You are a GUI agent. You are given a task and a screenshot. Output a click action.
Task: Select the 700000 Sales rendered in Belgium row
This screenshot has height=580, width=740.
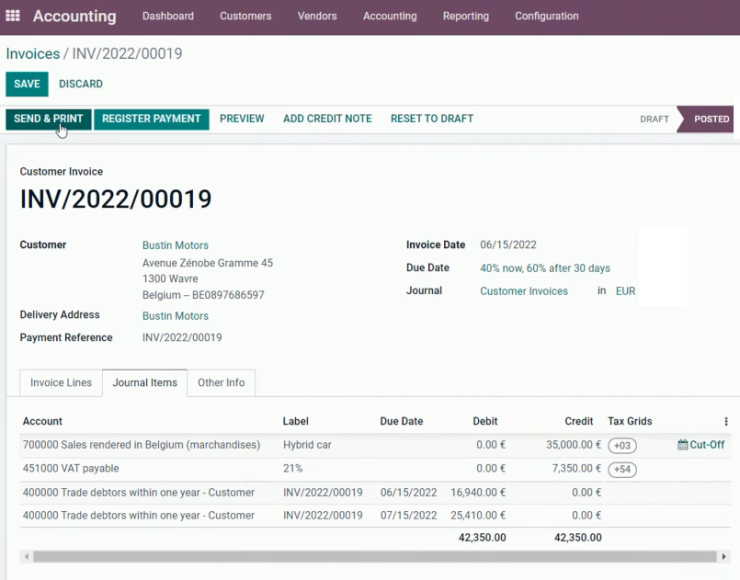(375, 445)
